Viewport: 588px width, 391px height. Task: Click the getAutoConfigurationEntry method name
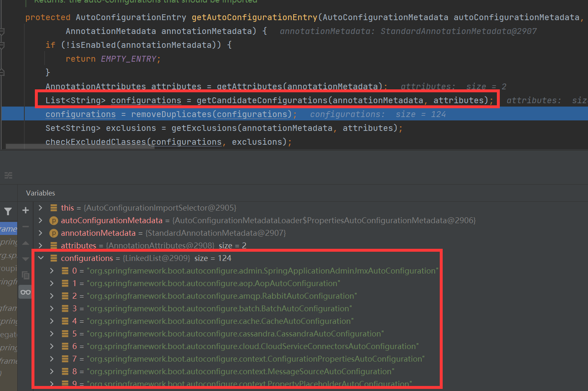pos(255,17)
